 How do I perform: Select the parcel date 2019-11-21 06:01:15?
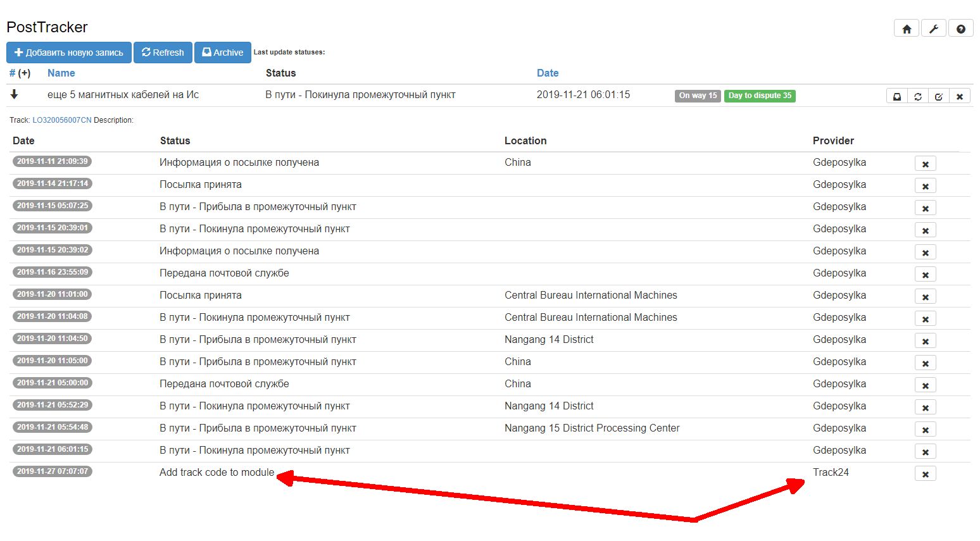point(583,94)
